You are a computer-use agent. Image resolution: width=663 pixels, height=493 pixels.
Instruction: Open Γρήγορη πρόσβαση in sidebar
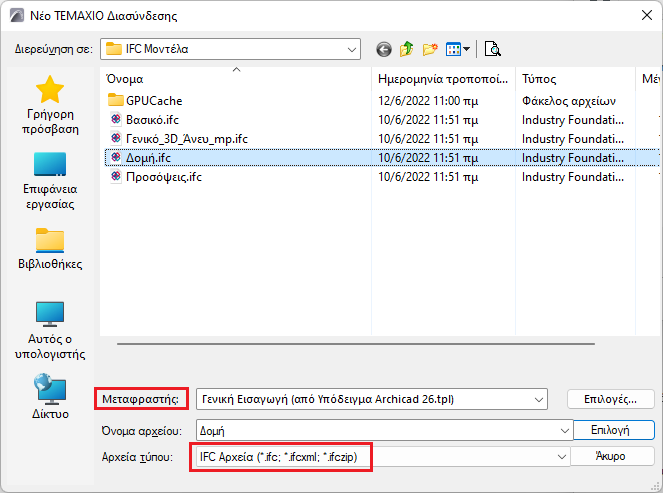pyautogui.click(x=50, y=105)
